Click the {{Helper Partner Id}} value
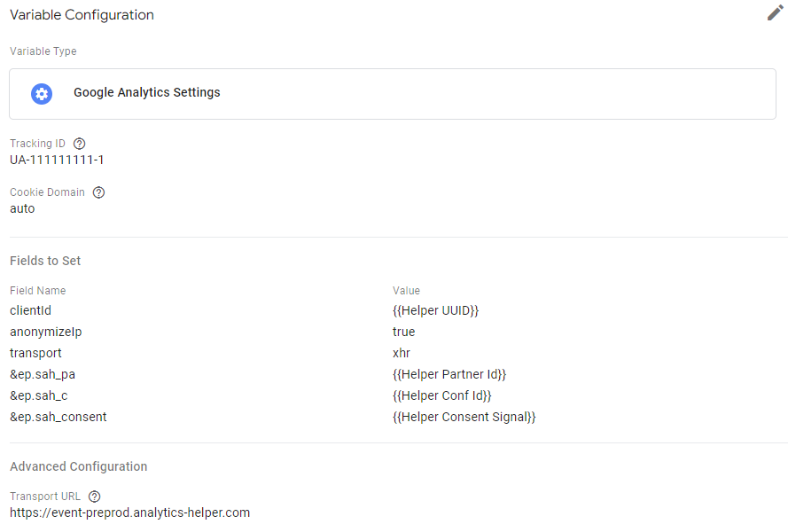788x532 pixels. click(449, 374)
